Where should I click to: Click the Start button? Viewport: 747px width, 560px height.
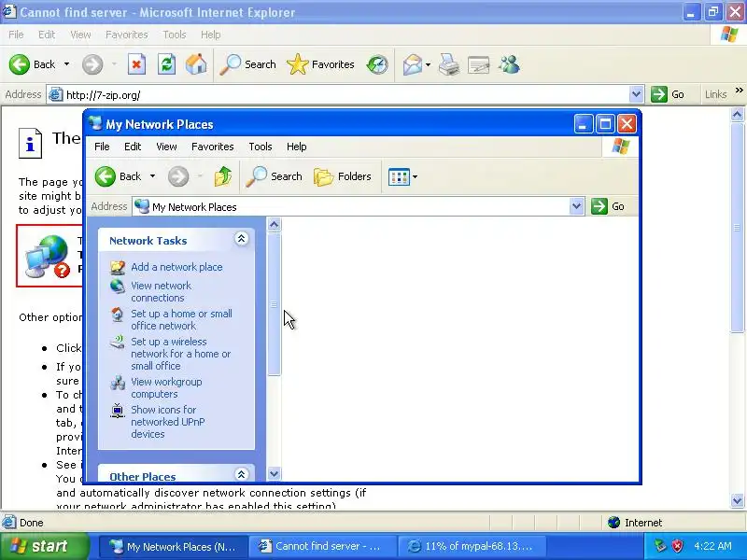point(44,546)
